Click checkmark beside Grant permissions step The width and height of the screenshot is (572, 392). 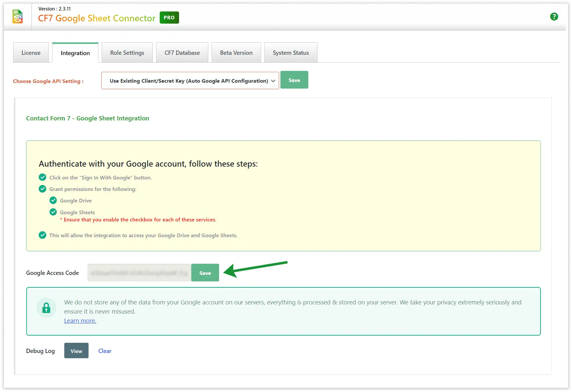(x=43, y=189)
